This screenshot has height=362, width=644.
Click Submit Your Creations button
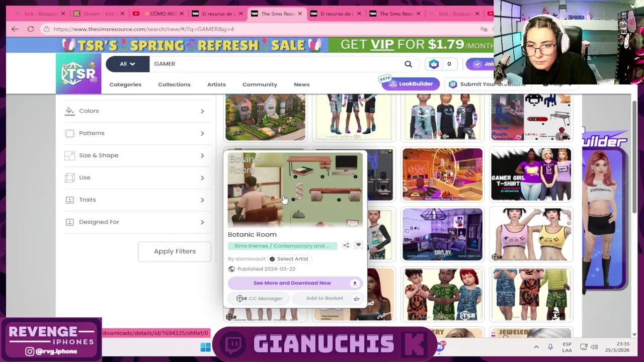coord(488,84)
